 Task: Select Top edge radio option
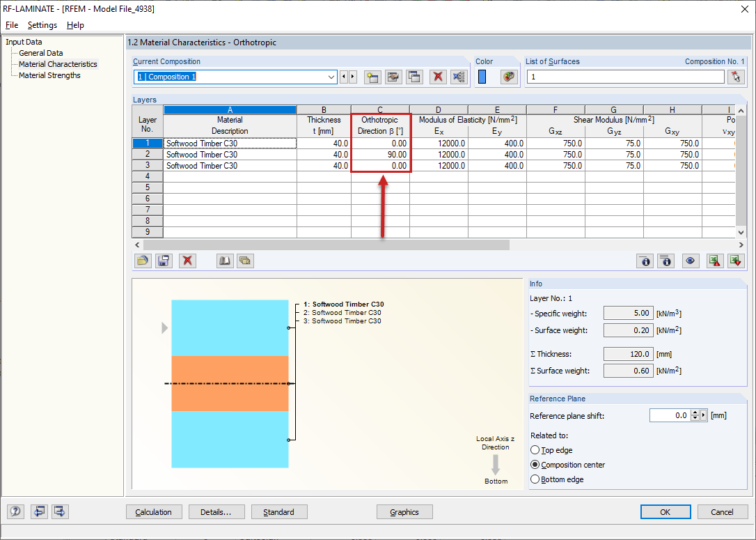(535, 449)
